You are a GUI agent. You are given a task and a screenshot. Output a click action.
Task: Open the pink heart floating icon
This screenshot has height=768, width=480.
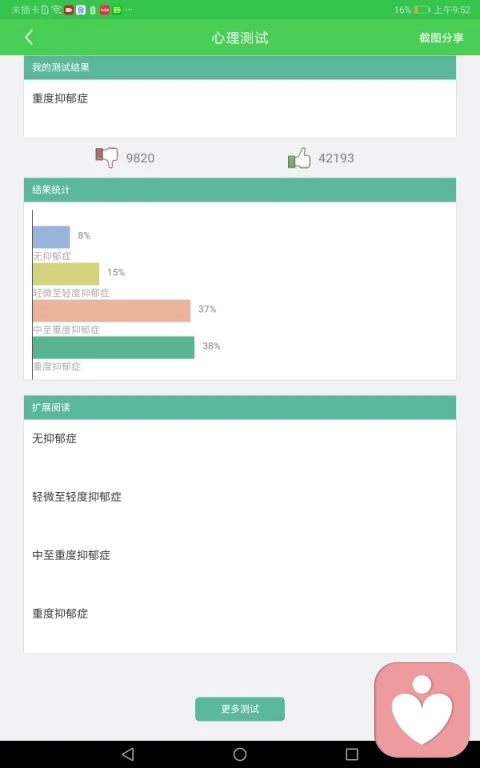tap(422, 710)
